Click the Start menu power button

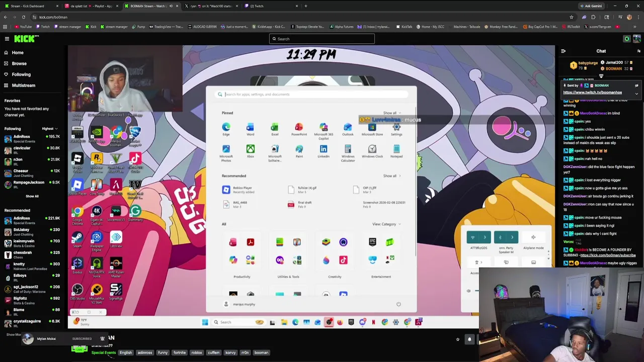pyautogui.click(x=398, y=304)
